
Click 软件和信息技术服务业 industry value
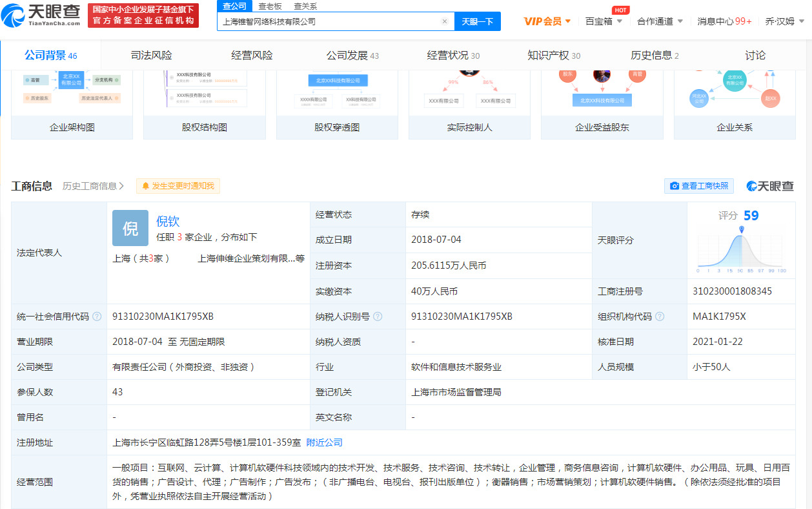coord(456,367)
